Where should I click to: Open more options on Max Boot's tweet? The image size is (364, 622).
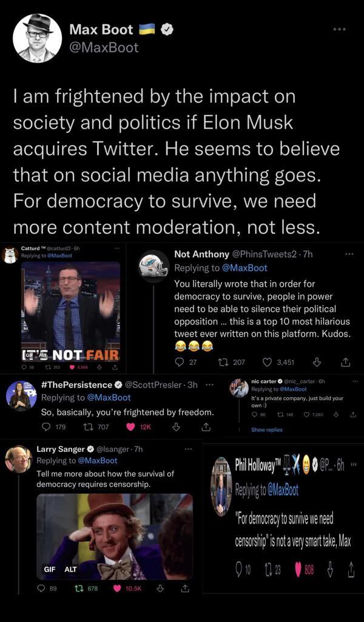tap(340, 29)
